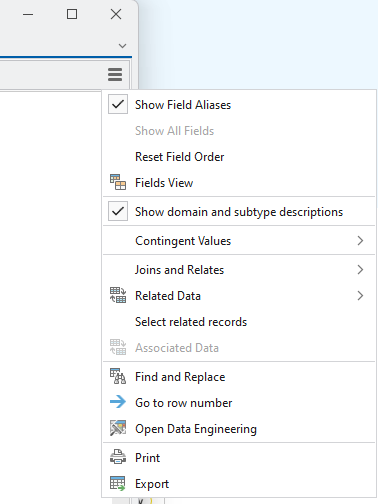The height and width of the screenshot is (504, 378).
Task: Expand the ribbon collapse chevron below window controls
Action: tap(122, 46)
